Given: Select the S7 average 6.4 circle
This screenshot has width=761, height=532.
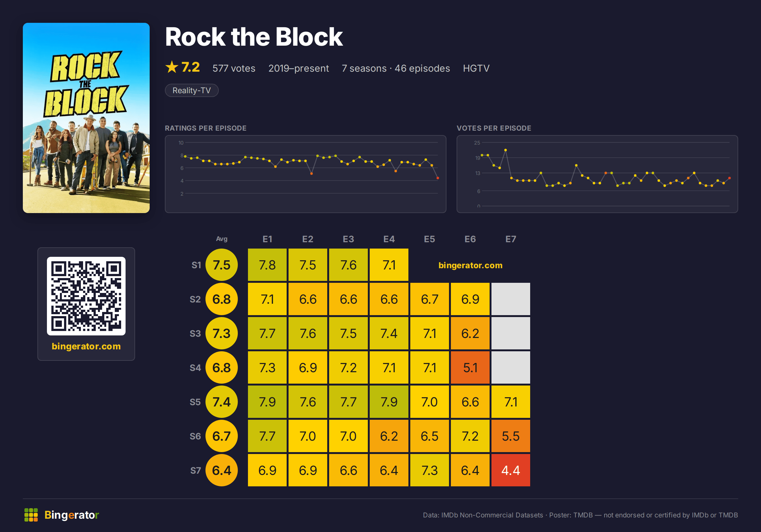Looking at the screenshot, I should [x=221, y=470].
